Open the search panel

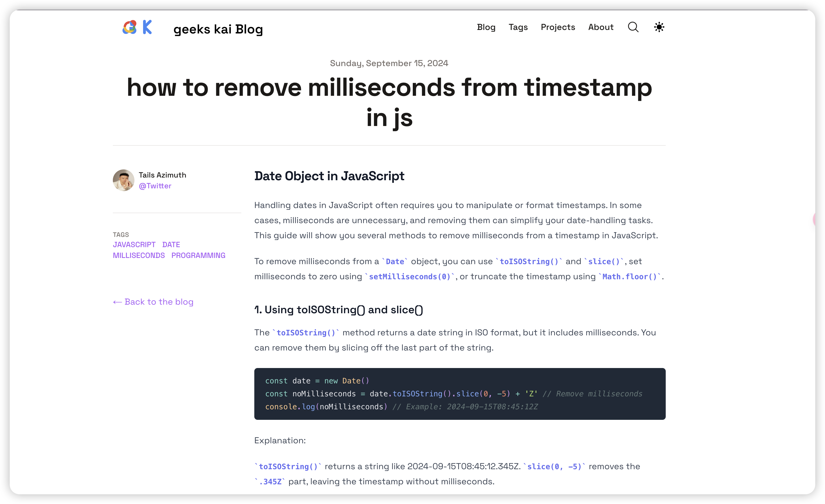(633, 27)
